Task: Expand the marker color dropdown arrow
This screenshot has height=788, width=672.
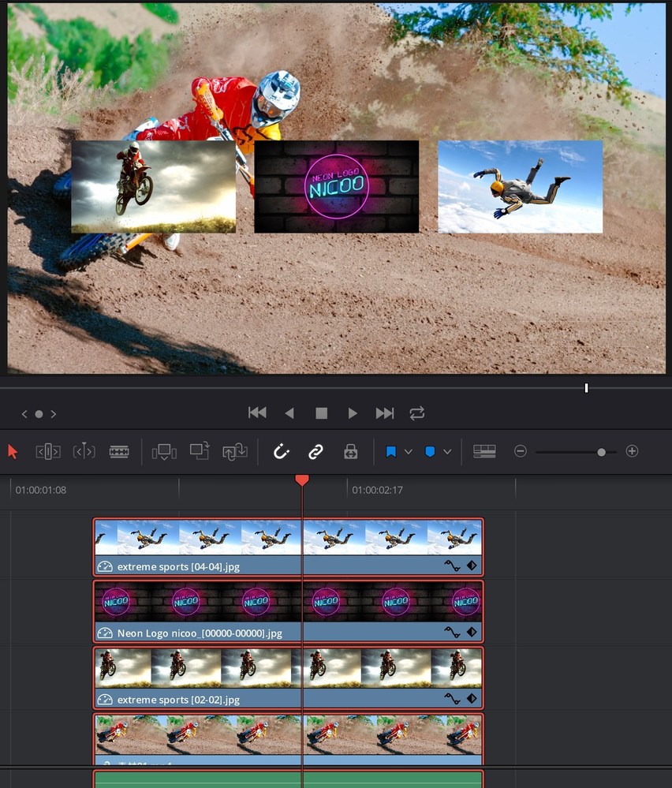Action: 447,452
